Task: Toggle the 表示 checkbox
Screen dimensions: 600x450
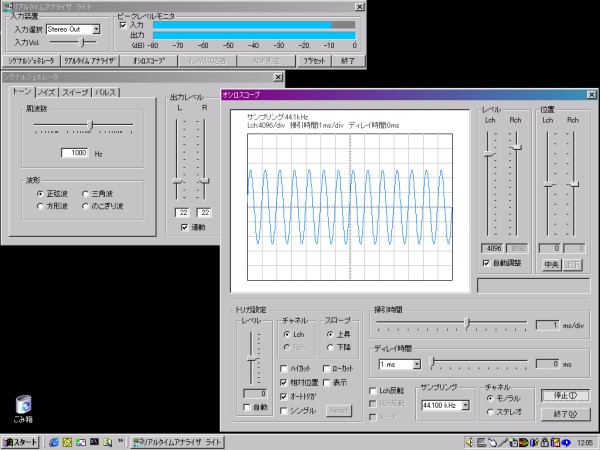Action: 326,382
